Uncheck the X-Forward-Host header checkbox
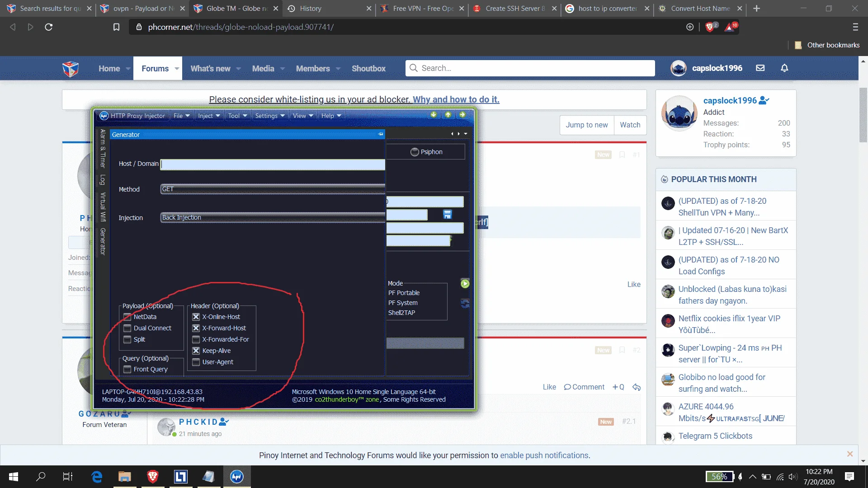 (x=196, y=328)
